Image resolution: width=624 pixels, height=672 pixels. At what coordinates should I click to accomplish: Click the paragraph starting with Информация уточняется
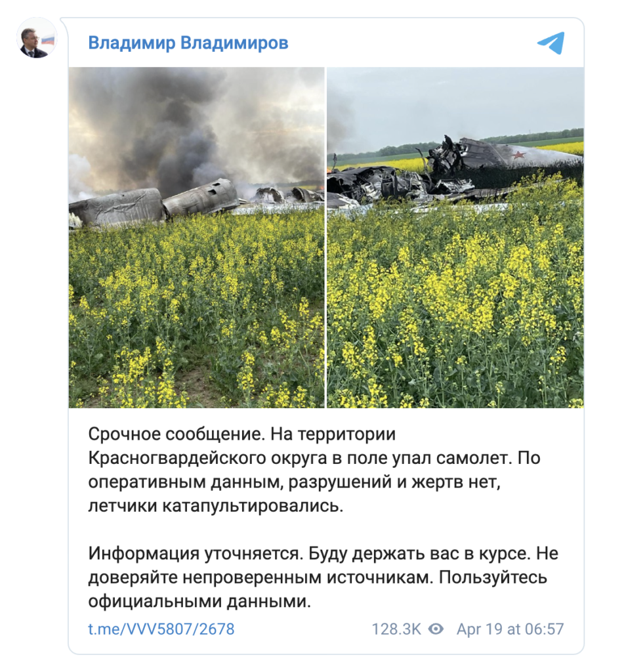(x=323, y=577)
